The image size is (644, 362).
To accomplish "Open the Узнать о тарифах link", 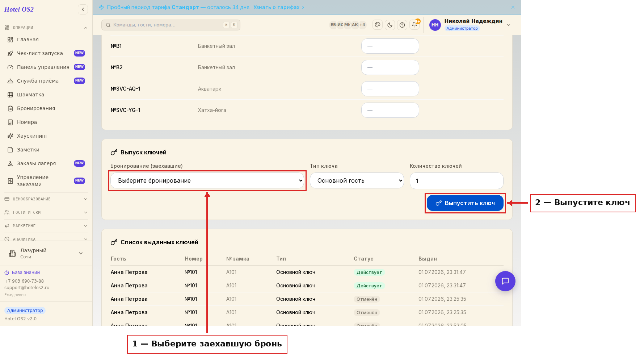I will pyautogui.click(x=276, y=7).
